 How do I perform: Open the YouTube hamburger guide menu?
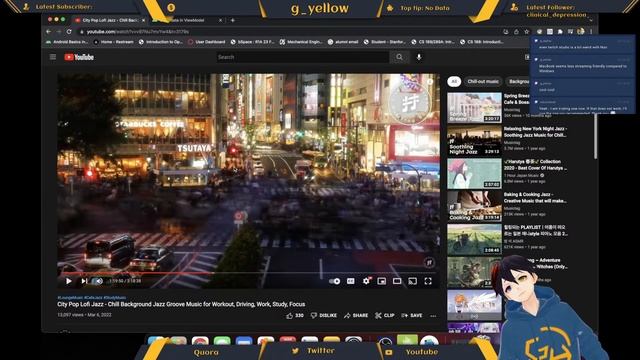point(53,57)
